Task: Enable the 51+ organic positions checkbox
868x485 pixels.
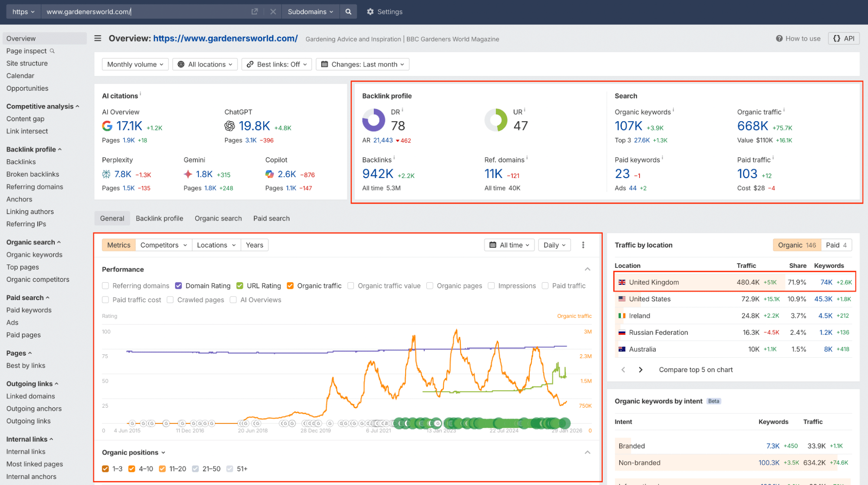Action: pos(231,469)
